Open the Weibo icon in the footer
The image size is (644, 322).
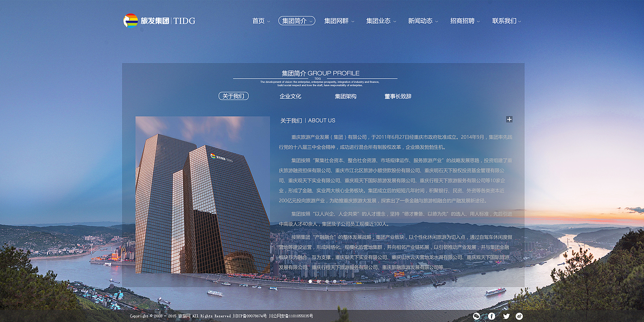(x=519, y=316)
